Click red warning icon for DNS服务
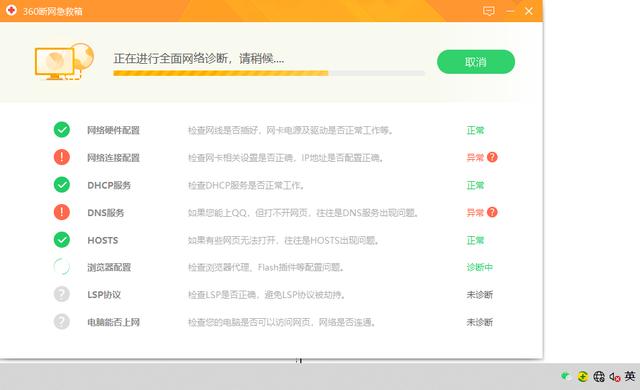The image size is (640, 390). tap(62, 212)
